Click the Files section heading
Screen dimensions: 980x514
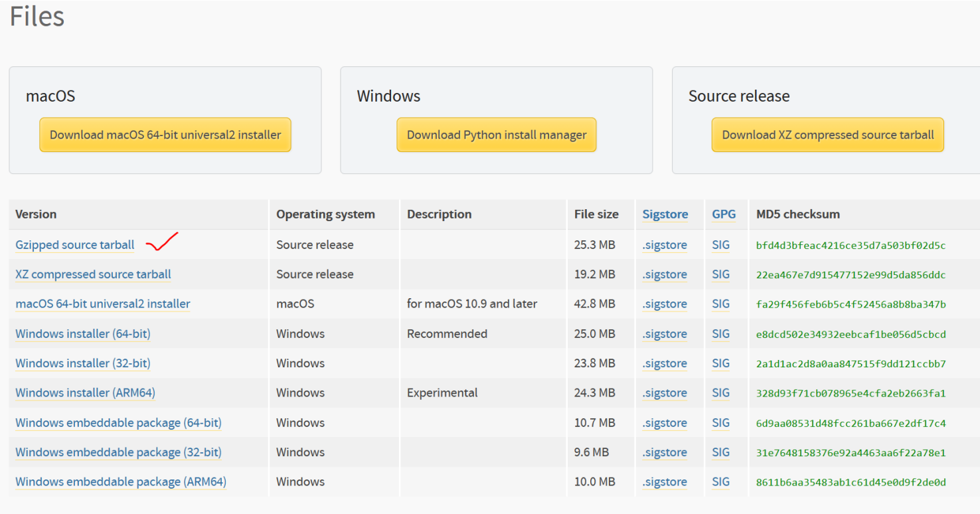point(37,16)
